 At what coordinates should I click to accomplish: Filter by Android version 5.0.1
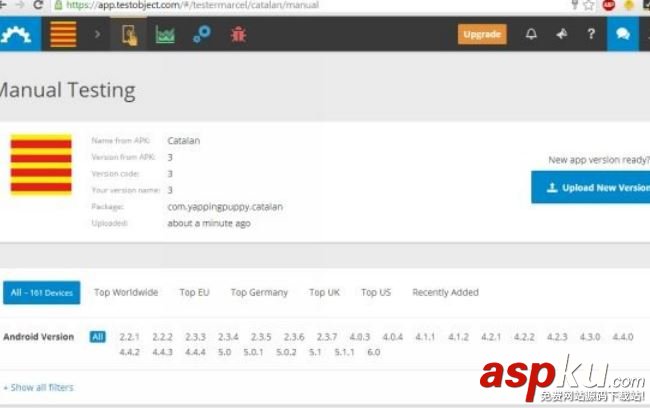click(x=253, y=352)
